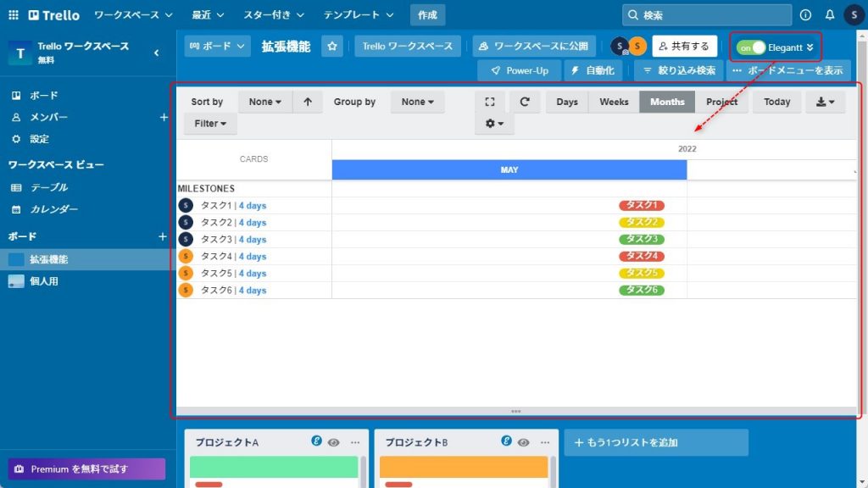
Task: Switch timeline to Project view
Action: pyautogui.click(x=722, y=102)
